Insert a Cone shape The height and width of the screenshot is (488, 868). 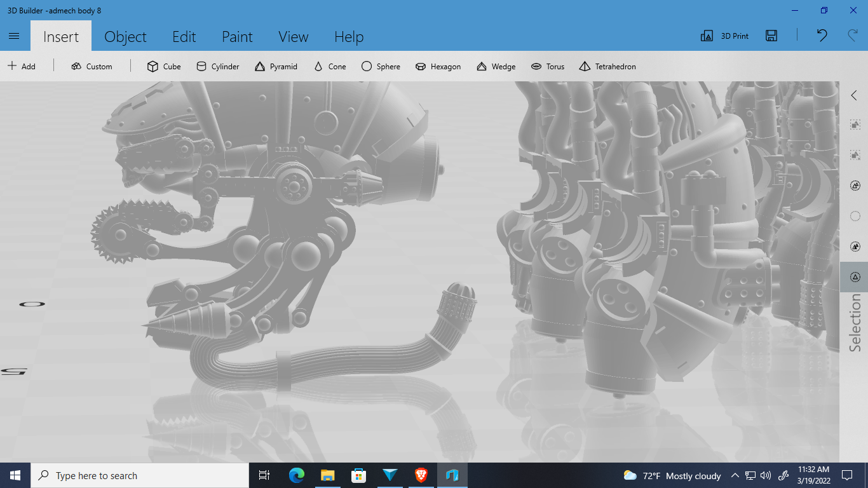tap(330, 66)
